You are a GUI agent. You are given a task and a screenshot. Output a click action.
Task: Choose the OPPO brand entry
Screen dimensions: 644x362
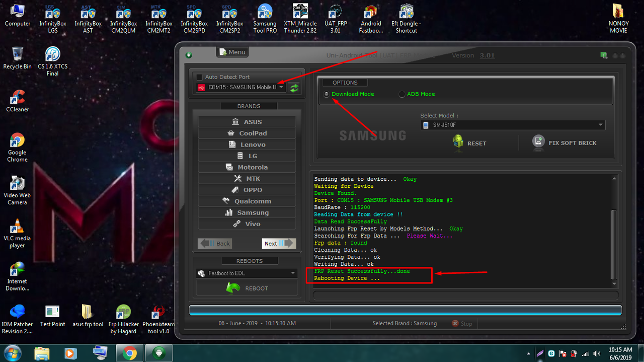247,190
